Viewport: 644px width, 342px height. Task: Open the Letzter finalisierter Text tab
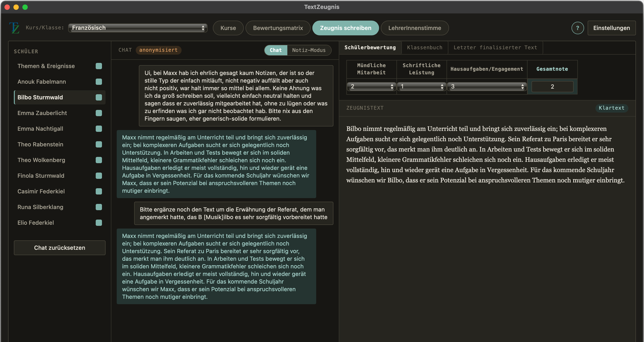tap(495, 48)
